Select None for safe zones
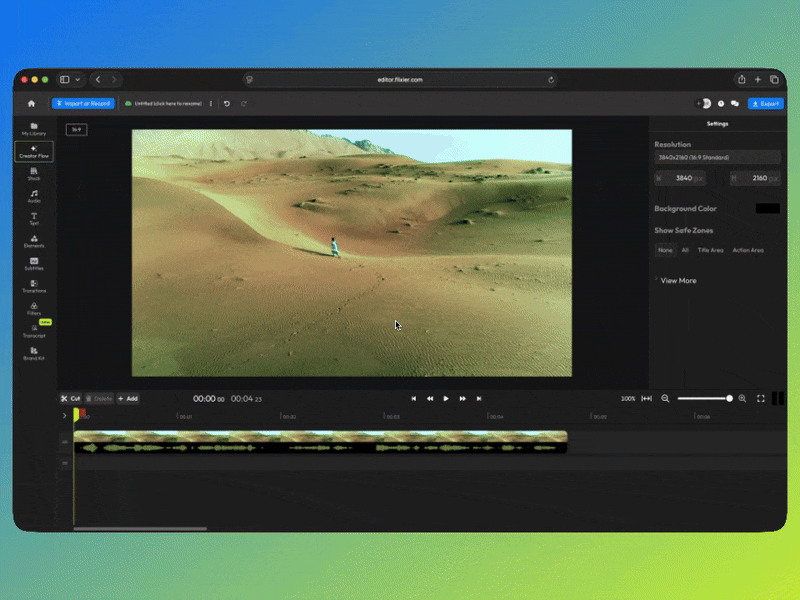This screenshot has height=600, width=800. point(665,250)
